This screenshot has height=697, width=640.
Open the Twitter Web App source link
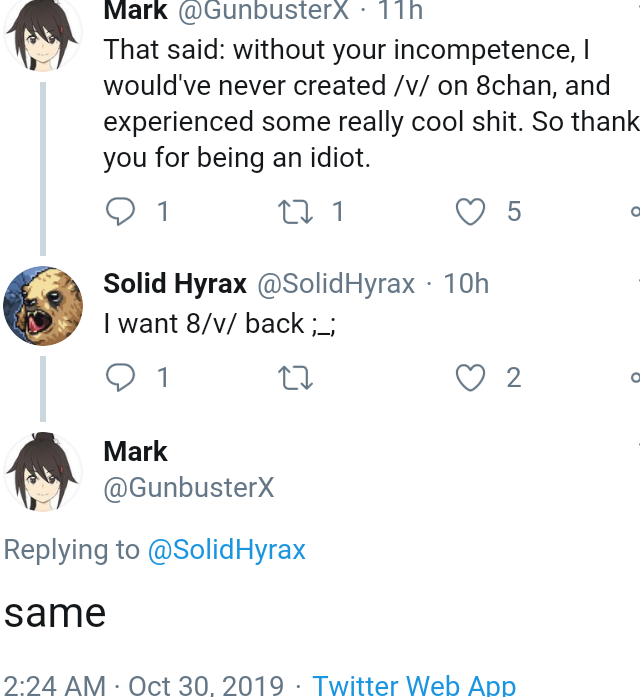(414, 685)
